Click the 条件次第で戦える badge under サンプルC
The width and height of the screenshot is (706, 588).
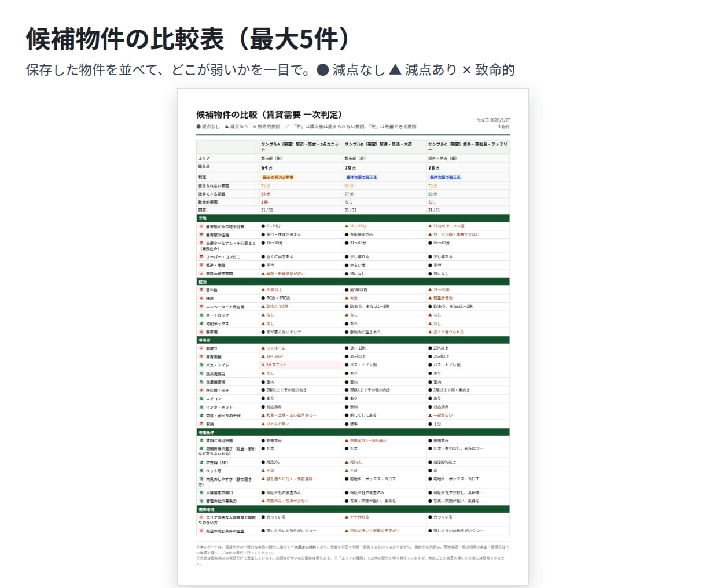pyautogui.click(x=445, y=178)
